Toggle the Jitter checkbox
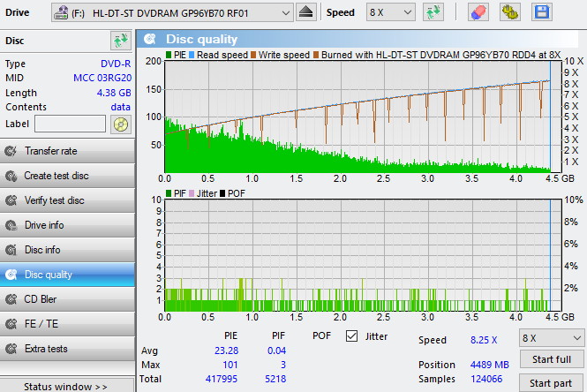587x392 pixels. 352,336
